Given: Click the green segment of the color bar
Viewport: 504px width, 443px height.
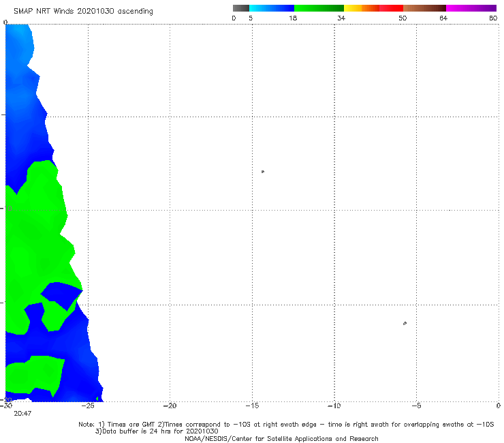Looking at the screenshot, I should [319, 8].
